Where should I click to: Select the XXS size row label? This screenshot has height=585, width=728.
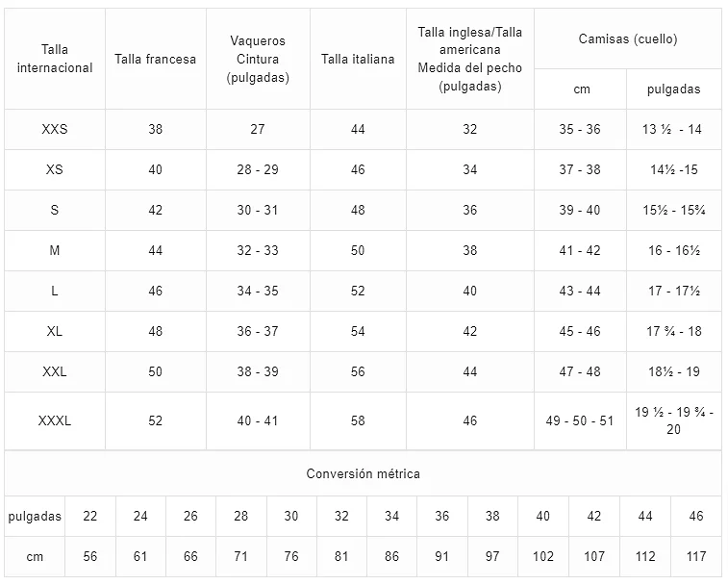tap(55, 129)
